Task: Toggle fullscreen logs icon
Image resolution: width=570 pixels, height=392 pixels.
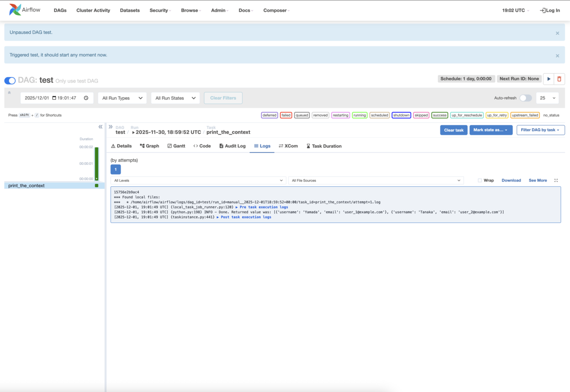Action: (x=556, y=181)
